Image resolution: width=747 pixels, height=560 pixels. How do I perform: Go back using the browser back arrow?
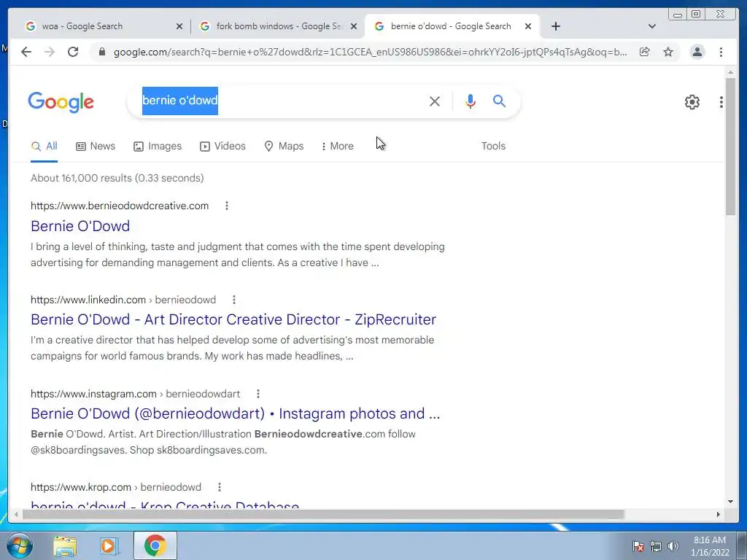(x=26, y=52)
